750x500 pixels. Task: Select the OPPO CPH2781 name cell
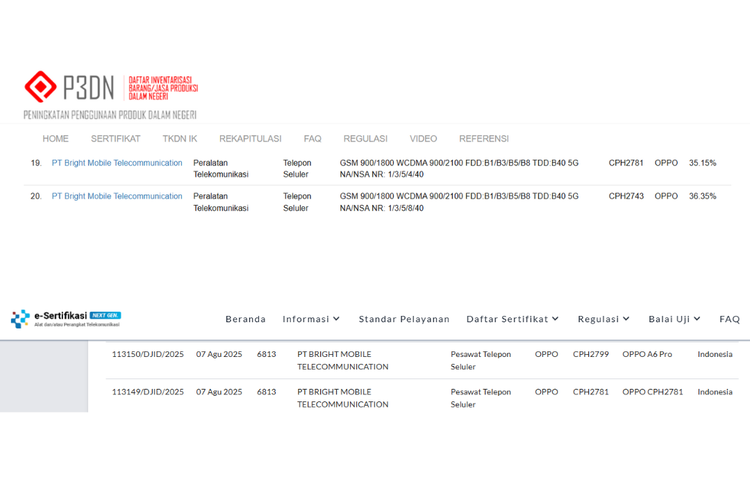(x=652, y=392)
